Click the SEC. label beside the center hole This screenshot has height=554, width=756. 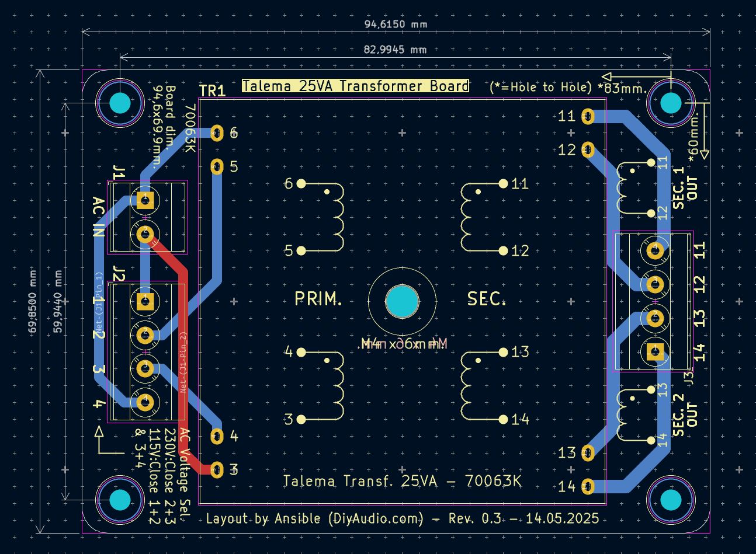pyautogui.click(x=487, y=299)
